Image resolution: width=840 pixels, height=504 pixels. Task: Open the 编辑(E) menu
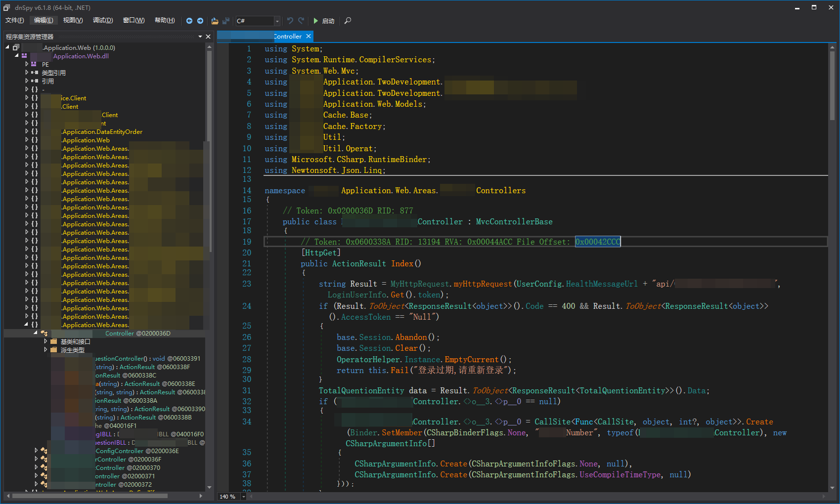[x=44, y=20]
